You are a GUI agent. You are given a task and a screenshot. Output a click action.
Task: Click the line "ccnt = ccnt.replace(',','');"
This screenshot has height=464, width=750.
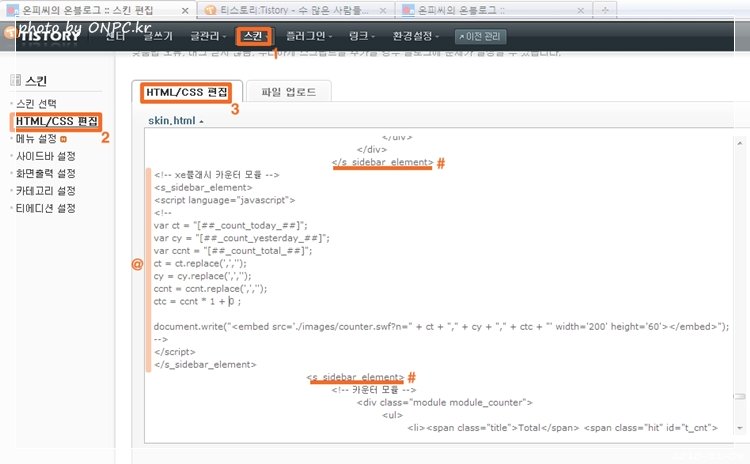point(210,288)
